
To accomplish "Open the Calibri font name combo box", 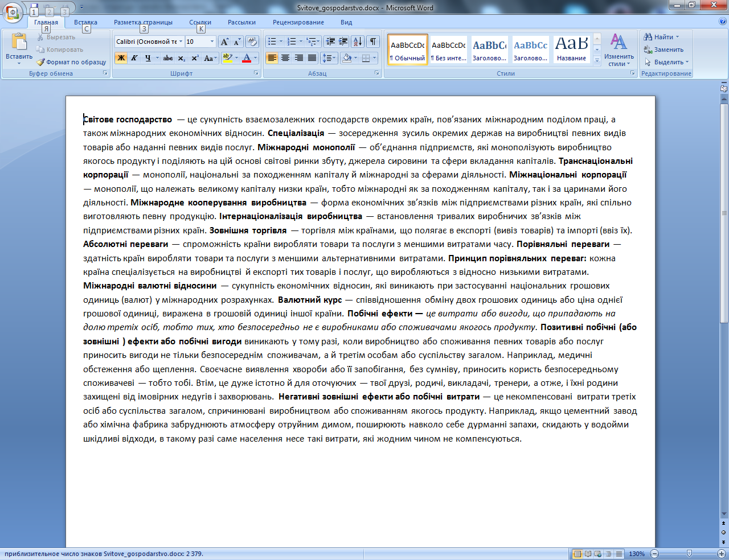I will [x=149, y=42].
